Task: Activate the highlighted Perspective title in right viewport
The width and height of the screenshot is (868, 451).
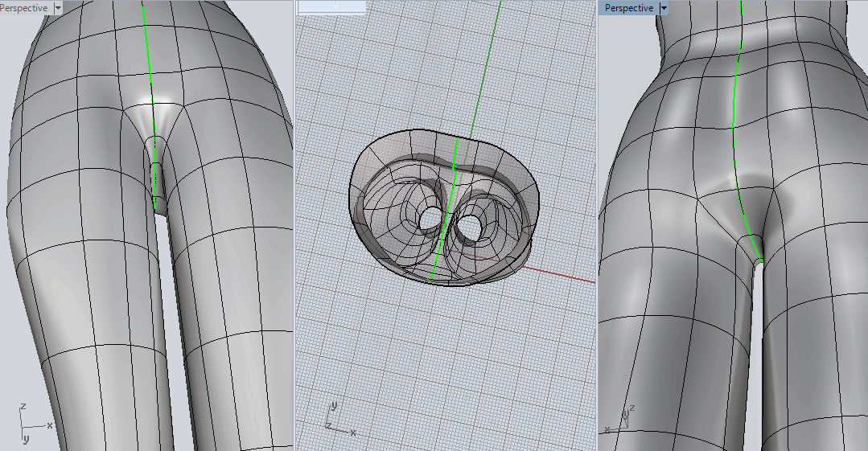Action: click(x=628, y=8)
